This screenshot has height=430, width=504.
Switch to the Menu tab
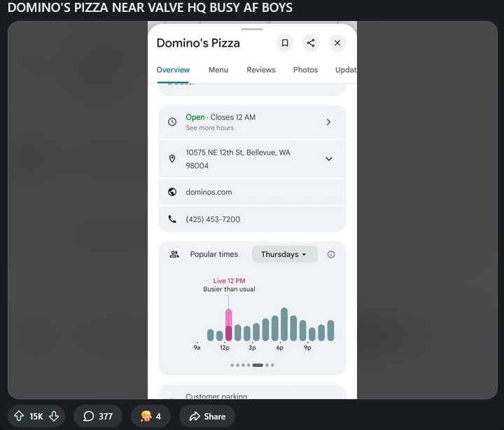click(x=218, y=70)
